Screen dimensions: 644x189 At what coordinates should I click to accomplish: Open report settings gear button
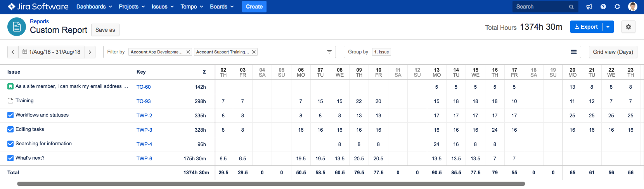pyautogui.click(x=628, y=27)
